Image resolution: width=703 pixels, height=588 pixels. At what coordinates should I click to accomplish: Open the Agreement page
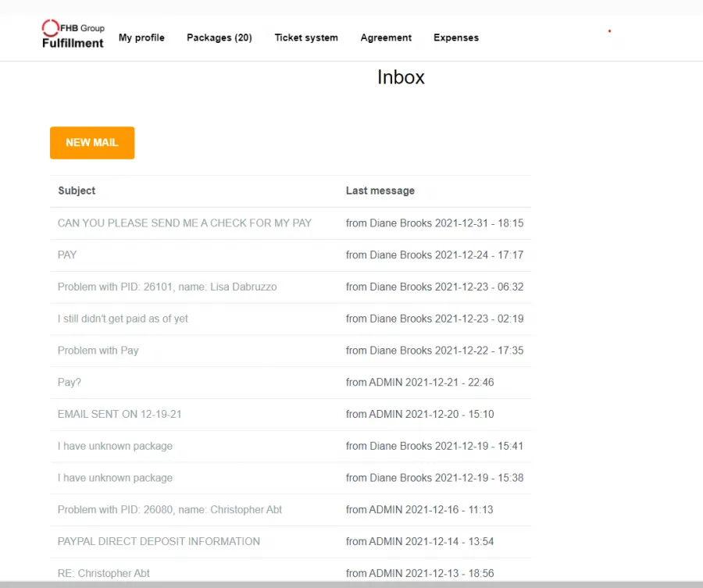[386, 37]
